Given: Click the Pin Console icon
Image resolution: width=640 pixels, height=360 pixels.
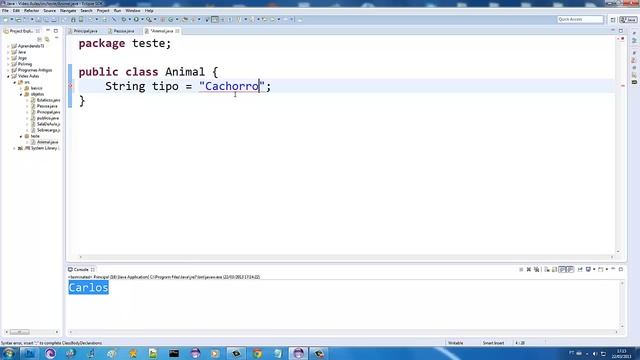Looking at the screenshot, I should point(580,269).
